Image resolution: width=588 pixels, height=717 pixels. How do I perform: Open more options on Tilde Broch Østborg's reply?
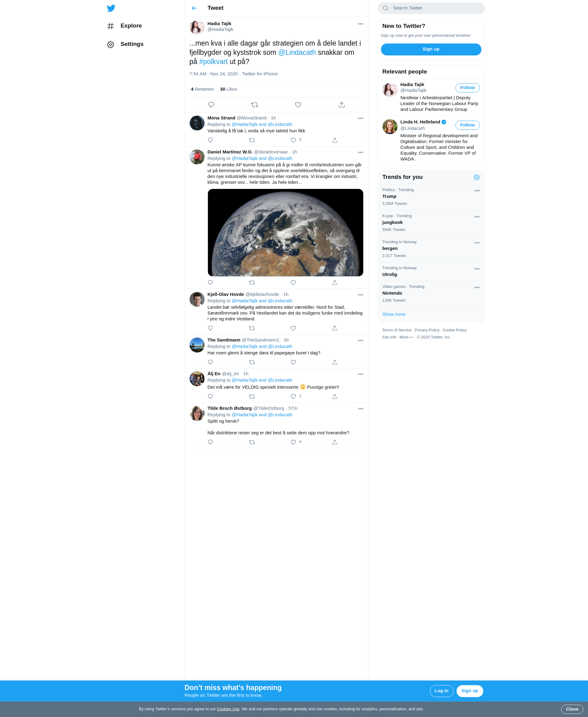pos(360,409)
